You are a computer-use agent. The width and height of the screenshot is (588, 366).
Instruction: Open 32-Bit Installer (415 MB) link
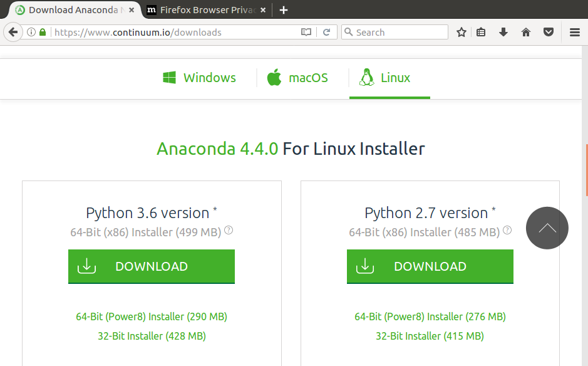(x=430, y=336)
